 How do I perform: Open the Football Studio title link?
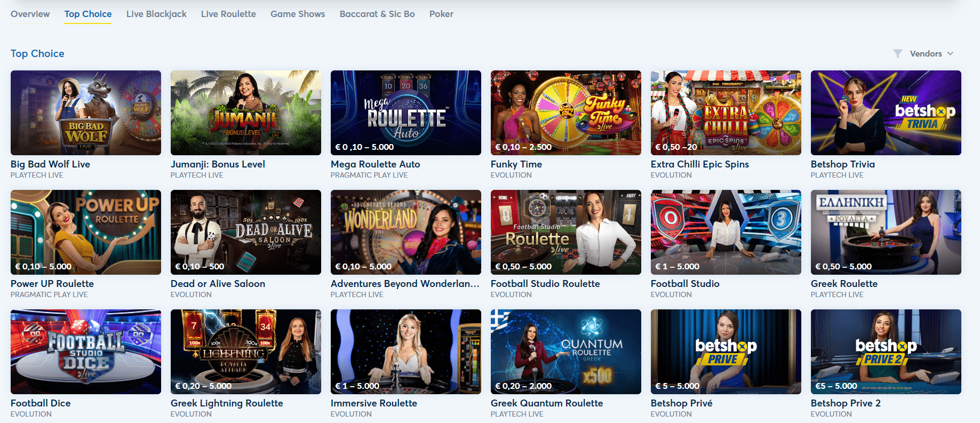[x=685, y=284]
